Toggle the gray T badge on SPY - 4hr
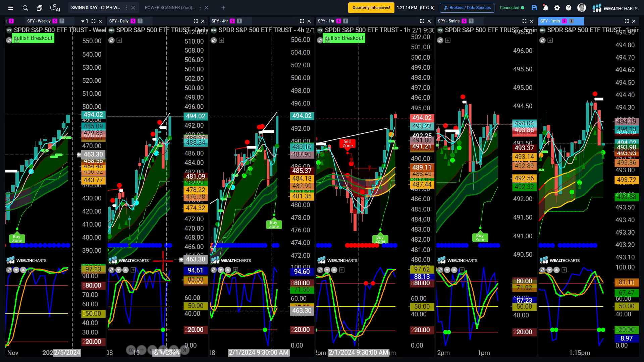 (x=239, y=21)
